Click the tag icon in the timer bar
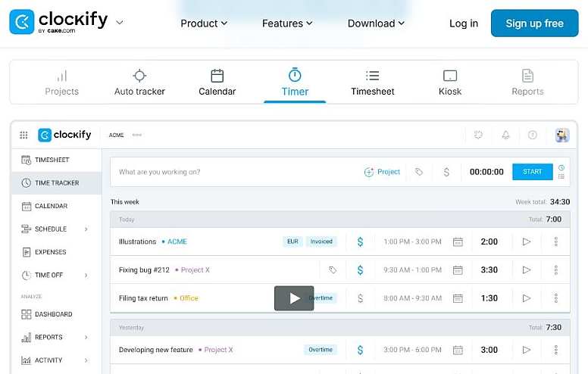The height and width of the screenshot is (374, 588). (x=419, y=172)
